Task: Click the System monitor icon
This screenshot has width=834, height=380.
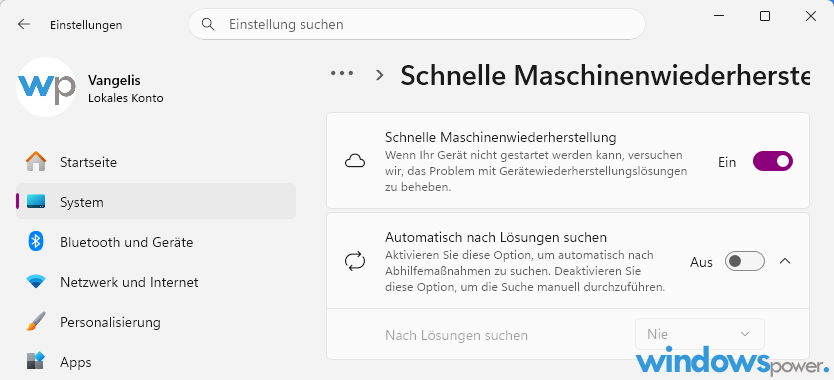Action: (36, 202)
